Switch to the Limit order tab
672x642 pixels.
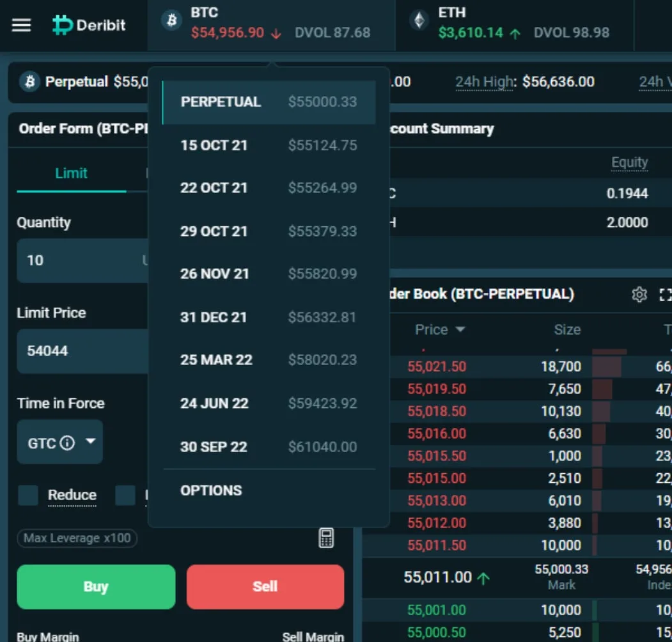pyautogui.click(x=71, y=173)
